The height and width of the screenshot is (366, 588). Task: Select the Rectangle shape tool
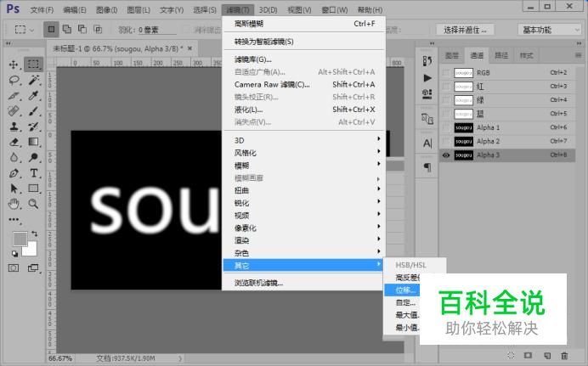click(34, 189)
